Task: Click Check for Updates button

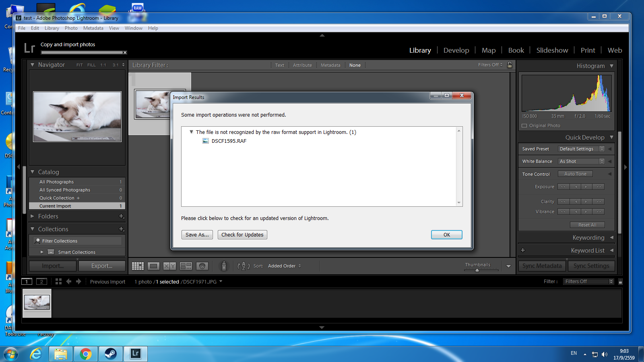Action: coord(242,234)
